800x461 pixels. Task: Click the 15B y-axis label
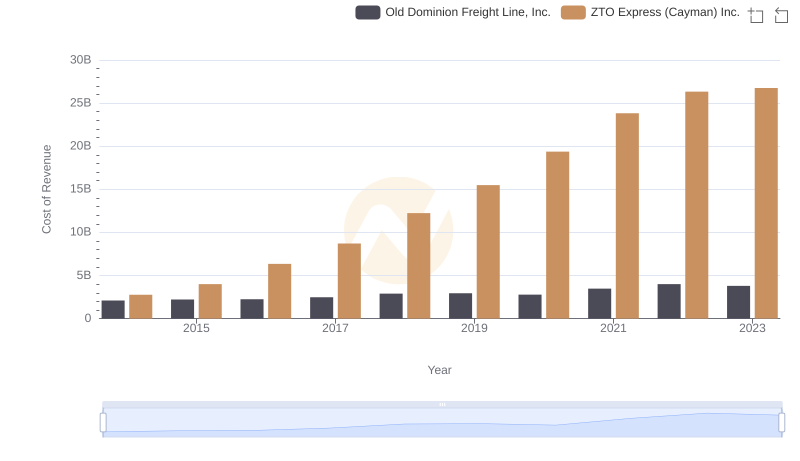(81, 189)
